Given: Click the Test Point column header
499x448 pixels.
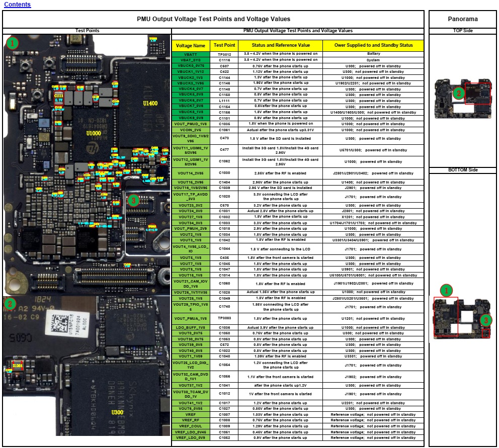Looking at the screenshot, I should (x=224, y=45).
